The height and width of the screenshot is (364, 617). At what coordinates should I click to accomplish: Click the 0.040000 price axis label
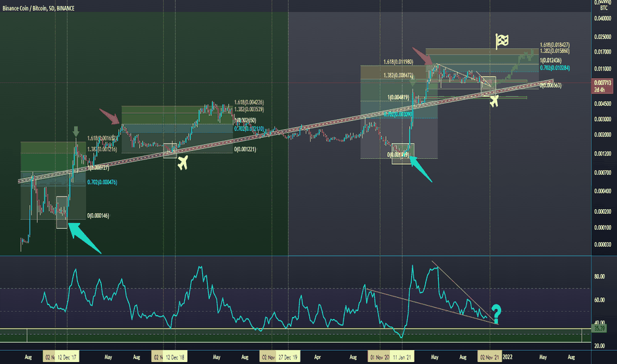click(602, 19)
